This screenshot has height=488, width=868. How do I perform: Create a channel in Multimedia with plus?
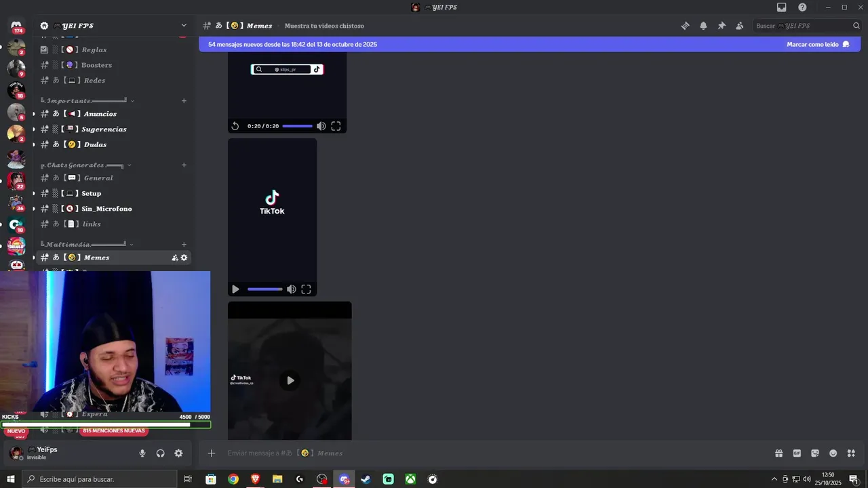[x=184, y=244]
